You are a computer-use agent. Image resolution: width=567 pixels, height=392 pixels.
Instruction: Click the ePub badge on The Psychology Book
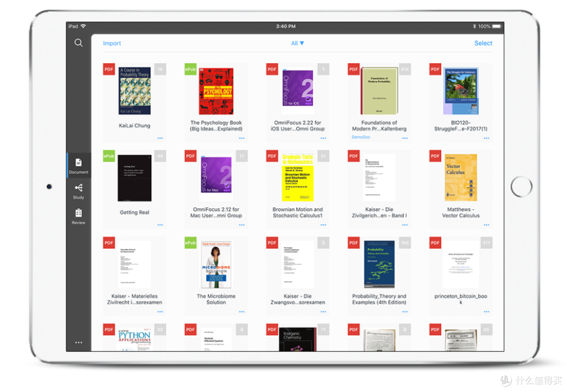[x=190, y=69]
